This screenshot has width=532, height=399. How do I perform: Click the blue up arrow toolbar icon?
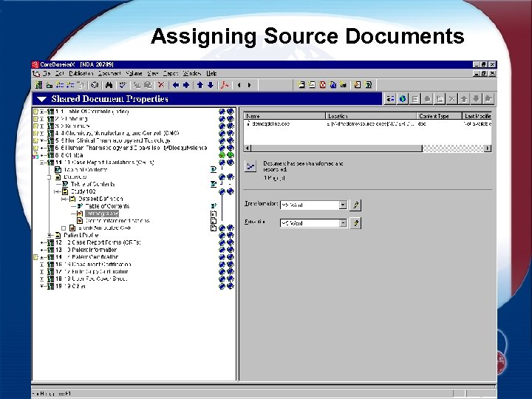pyautogui.click(x=200, y=85)
